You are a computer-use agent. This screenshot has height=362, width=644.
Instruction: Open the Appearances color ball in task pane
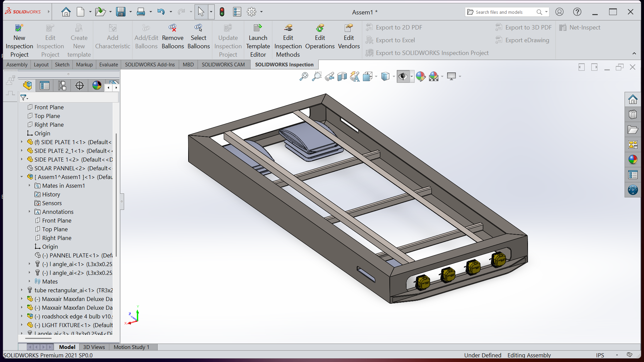[x=633, y=160]
